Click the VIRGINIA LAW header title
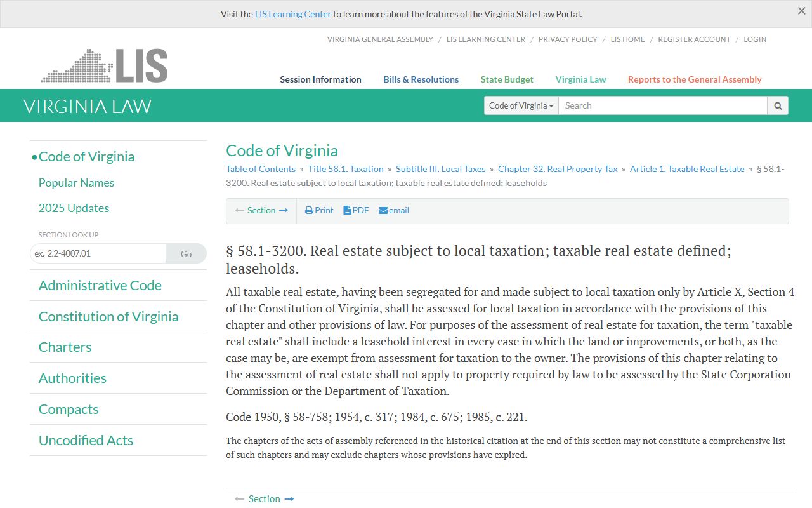Screen dimensions: 812x508 pos(88,106)
